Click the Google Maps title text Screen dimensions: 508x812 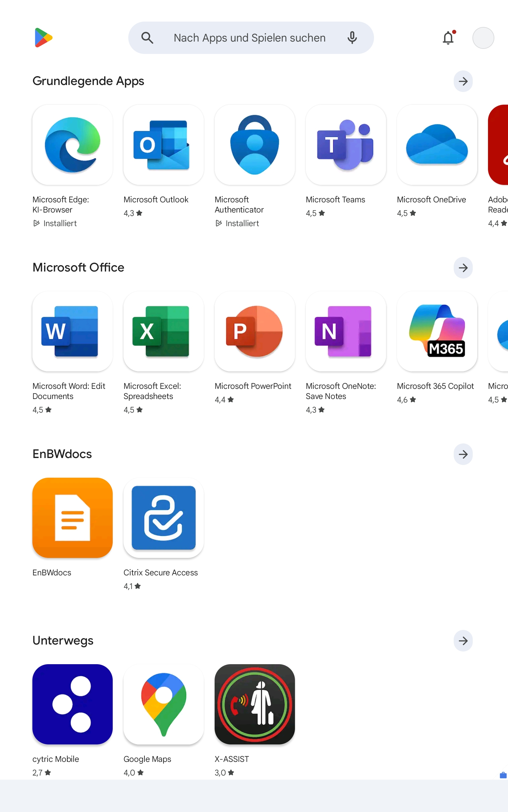click(x=147, y=759)
